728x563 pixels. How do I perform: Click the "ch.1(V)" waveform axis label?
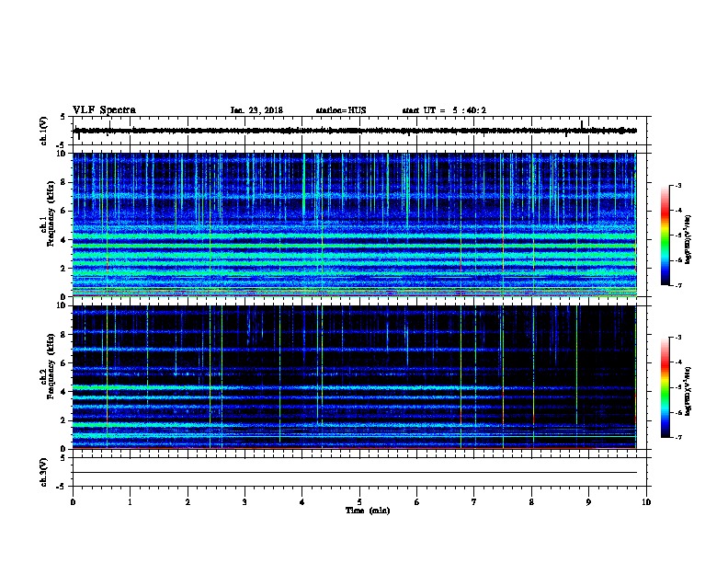click(x=44, y=131)
